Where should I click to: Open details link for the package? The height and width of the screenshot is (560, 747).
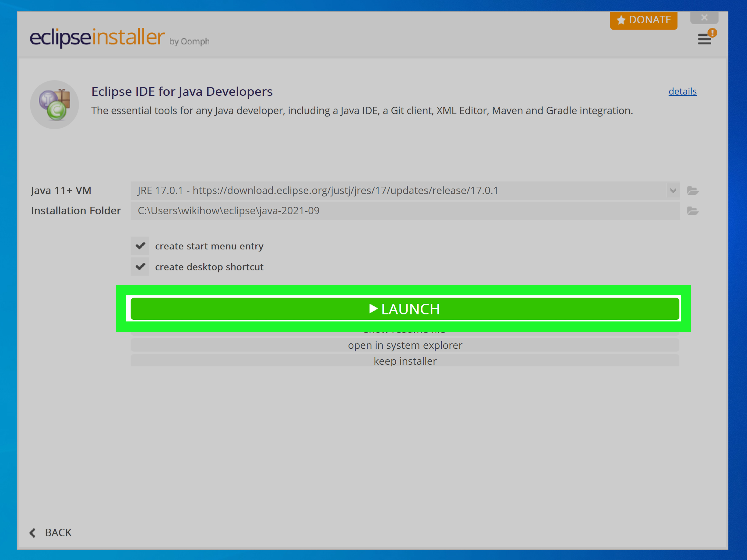[682, 91]
